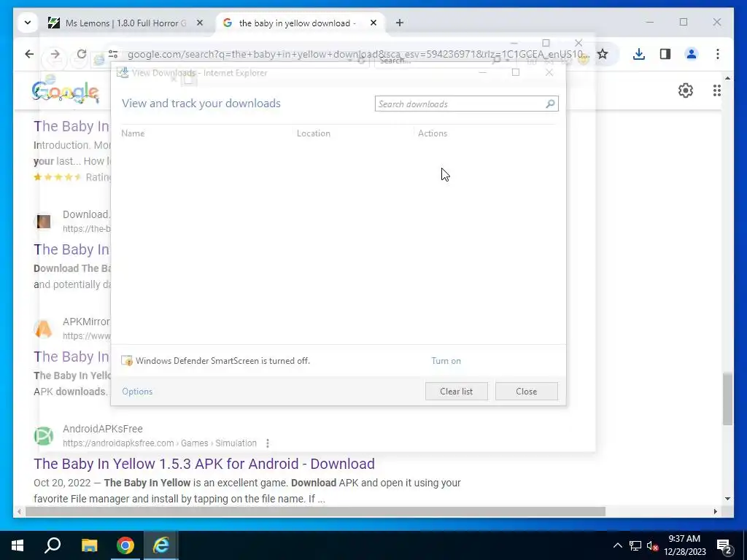The image size is (747, 560).
Task: Open Google settings gear
Action: coord(685,90)
